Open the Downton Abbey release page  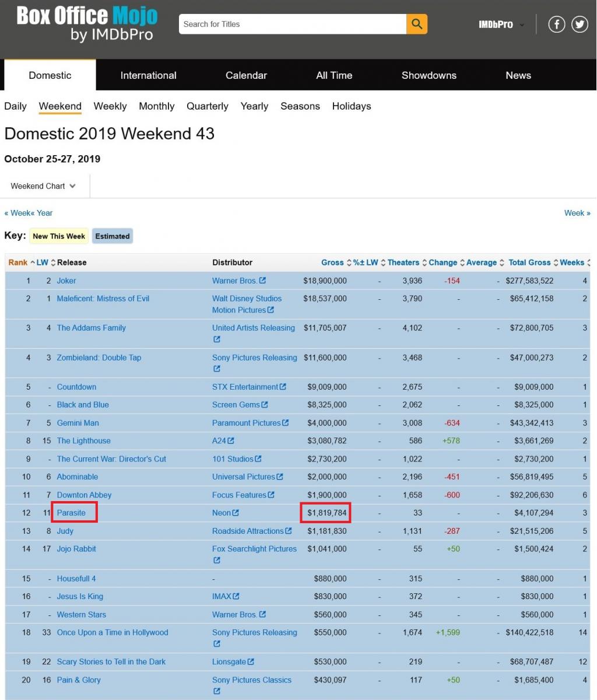84,495
